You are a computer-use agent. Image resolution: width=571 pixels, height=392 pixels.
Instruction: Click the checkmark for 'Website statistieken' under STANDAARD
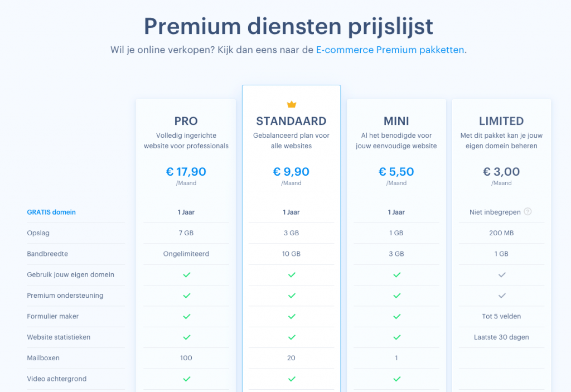point(291,337)
